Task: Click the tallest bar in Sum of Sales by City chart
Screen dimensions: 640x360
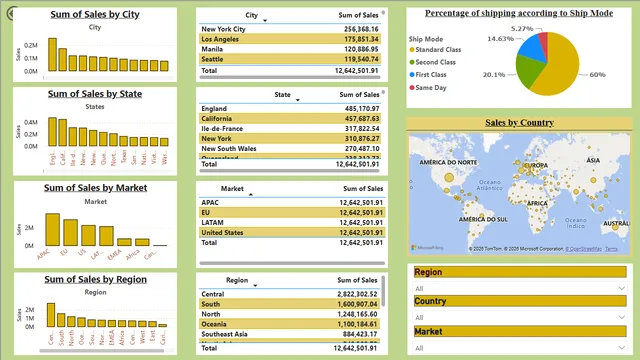Action: coord(52,55)
